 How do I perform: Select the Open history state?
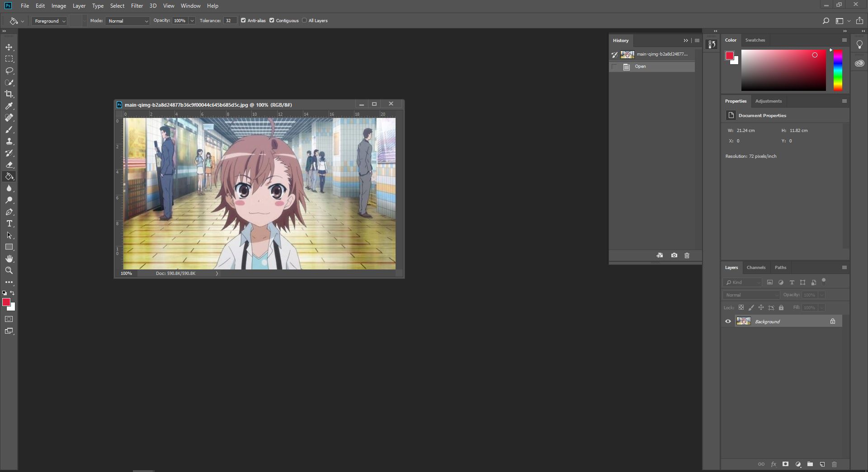[652, 67]
